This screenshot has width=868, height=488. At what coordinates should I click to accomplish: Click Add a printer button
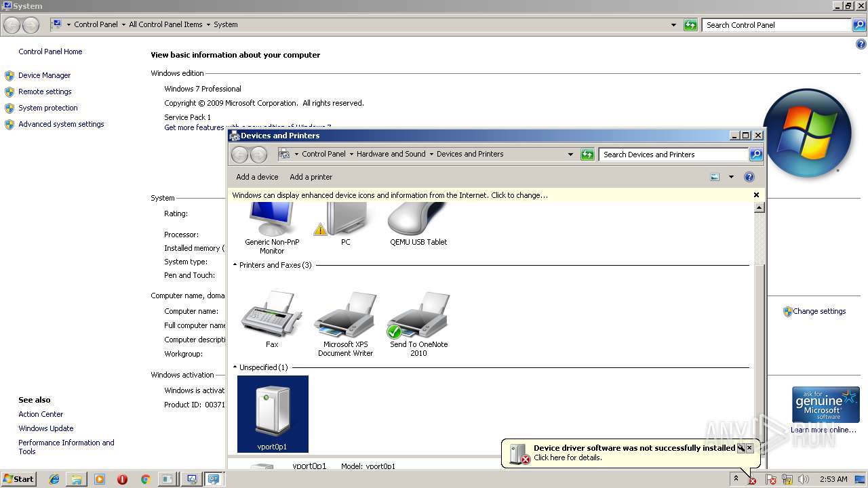311,177
